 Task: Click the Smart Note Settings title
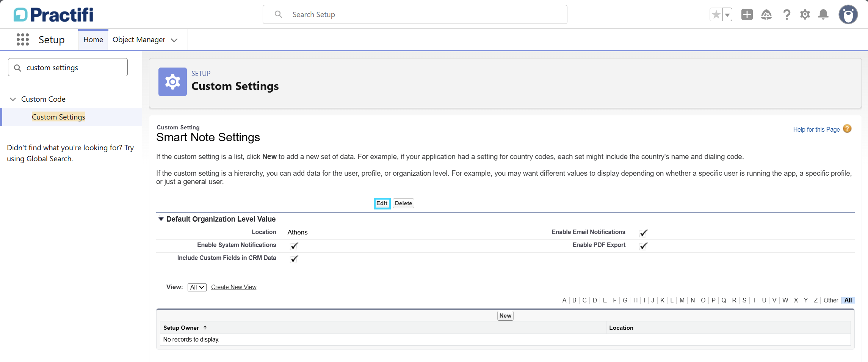208,137
